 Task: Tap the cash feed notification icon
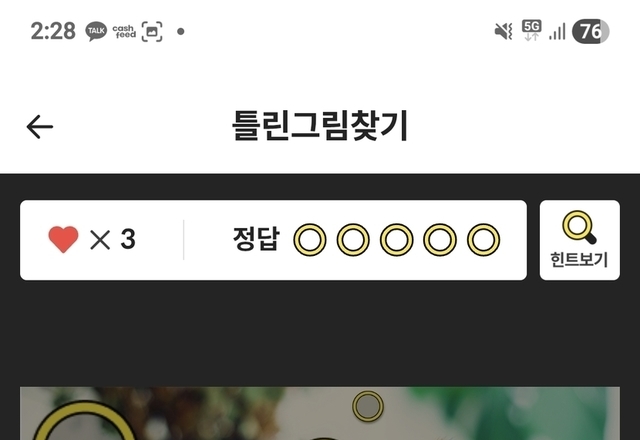124,31
